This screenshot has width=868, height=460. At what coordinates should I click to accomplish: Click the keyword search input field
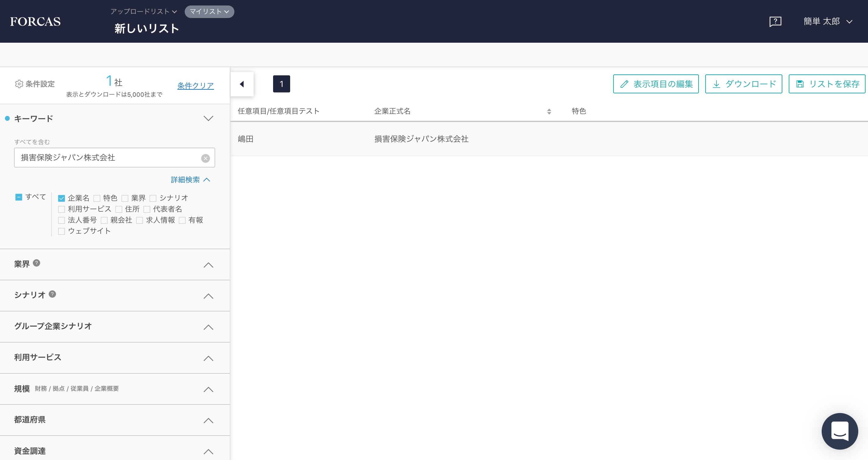pyautogui.click(x=108, y=157)
